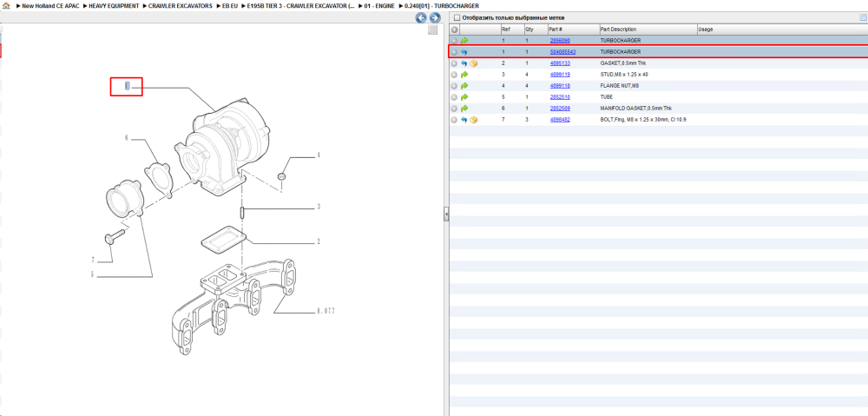Click 'FLANGE NUT,M8' description text
The width and height of the screenshot is (868, 416).
620,86
